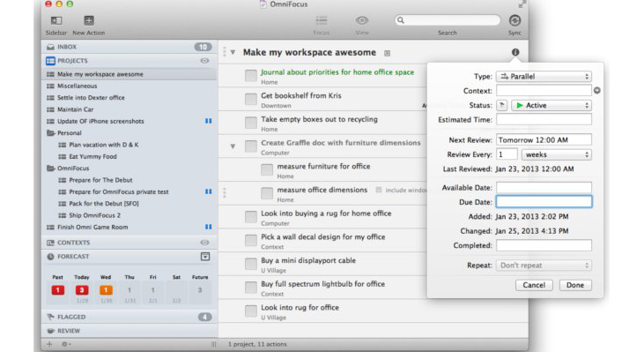The image size is (644, 352).
Task: Click paused indicator on Prepare for OmniFocus private test
Action: tap(209, 191)
